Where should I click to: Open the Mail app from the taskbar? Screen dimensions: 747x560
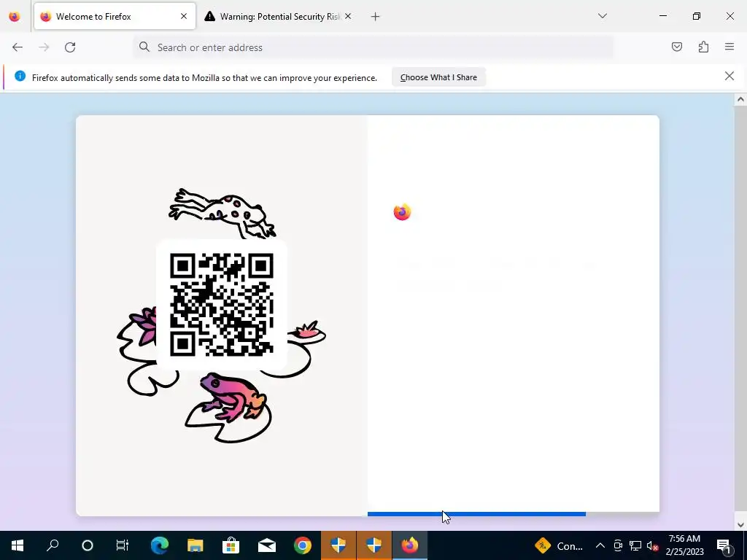pos(267,545)
